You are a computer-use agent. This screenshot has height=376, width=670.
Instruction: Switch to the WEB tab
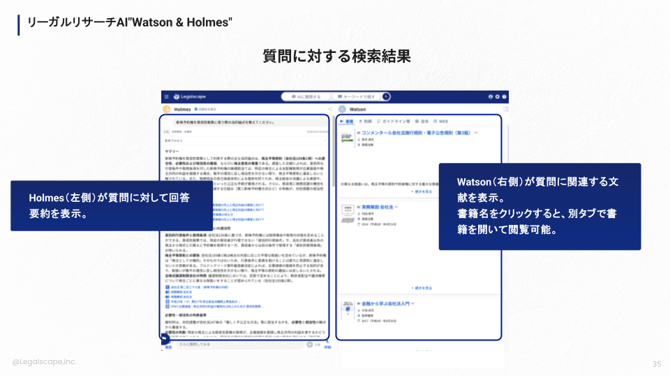441,122
